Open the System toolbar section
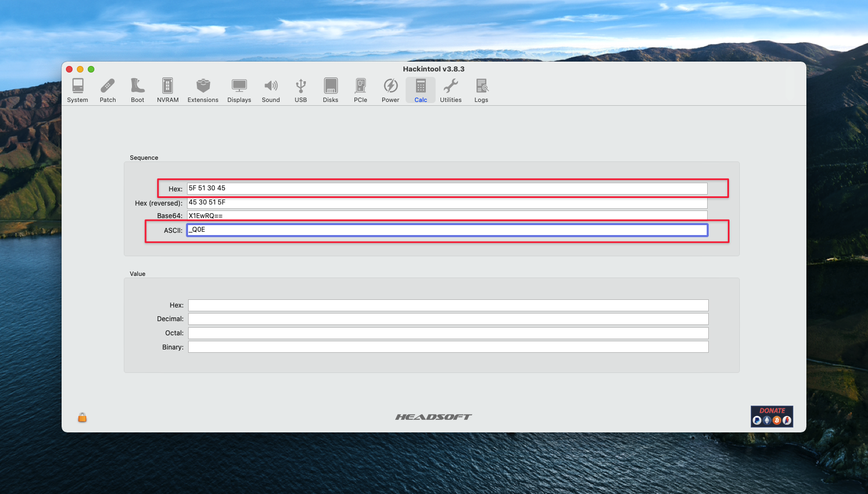Screen dimensions: 868x494 click(x=77, y=90)
